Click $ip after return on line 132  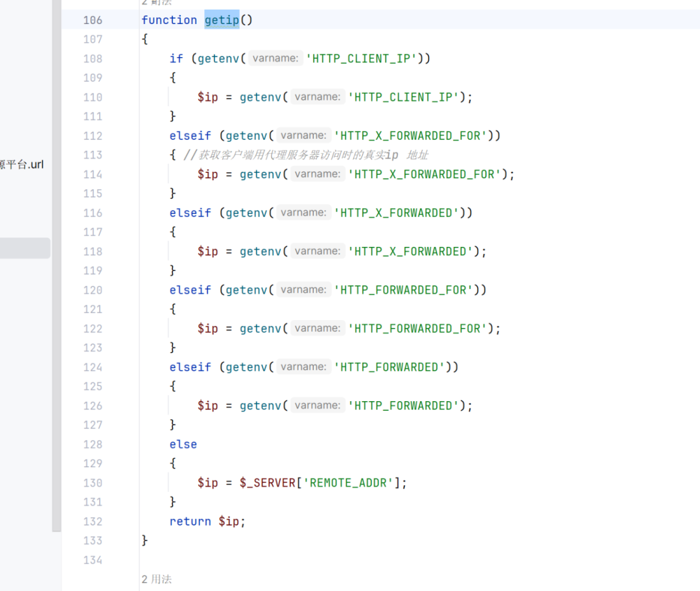pyautogui.click(x=229, y=522)
